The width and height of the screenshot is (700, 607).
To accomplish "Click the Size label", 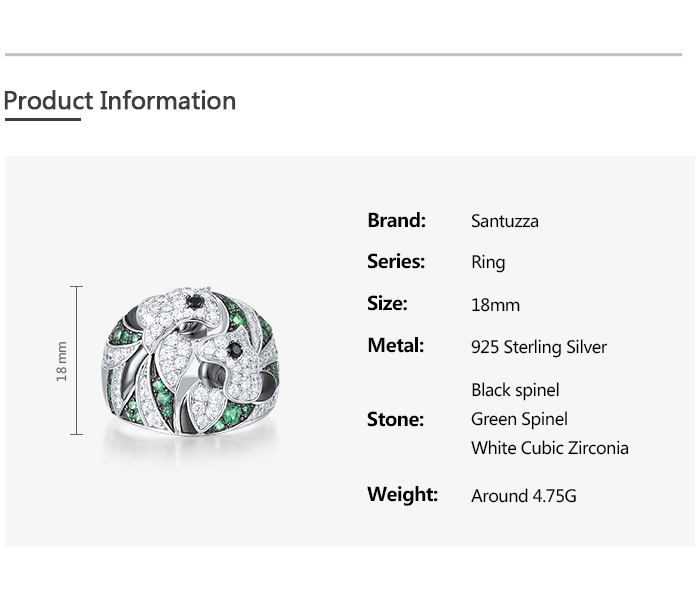I will click(387, 303).
